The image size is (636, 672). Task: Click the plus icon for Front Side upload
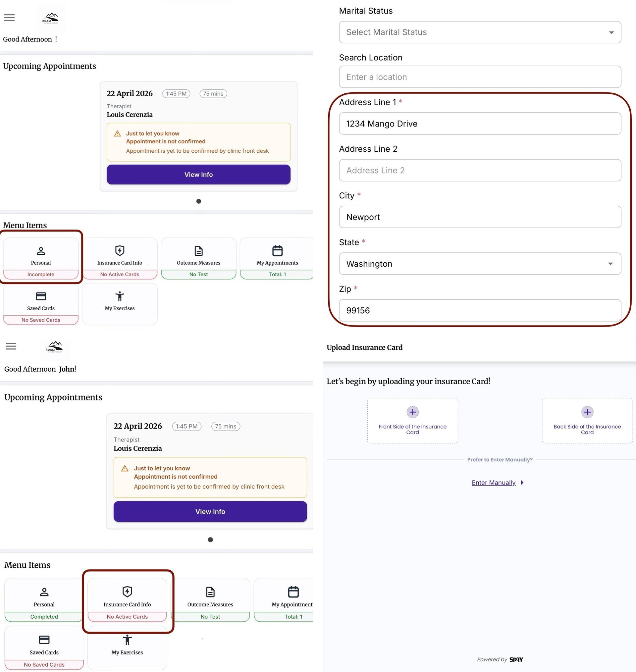pyautogui.click(x=412, y=412)
